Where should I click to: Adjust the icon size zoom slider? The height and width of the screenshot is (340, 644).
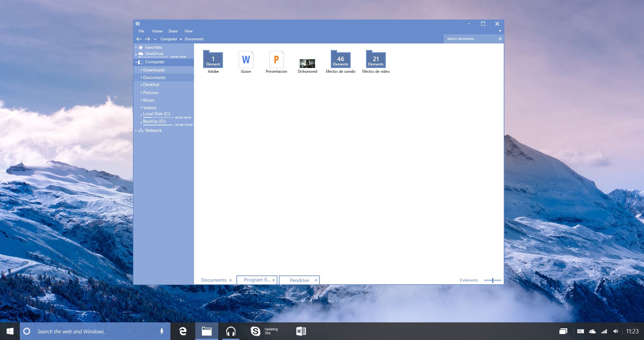492,280
